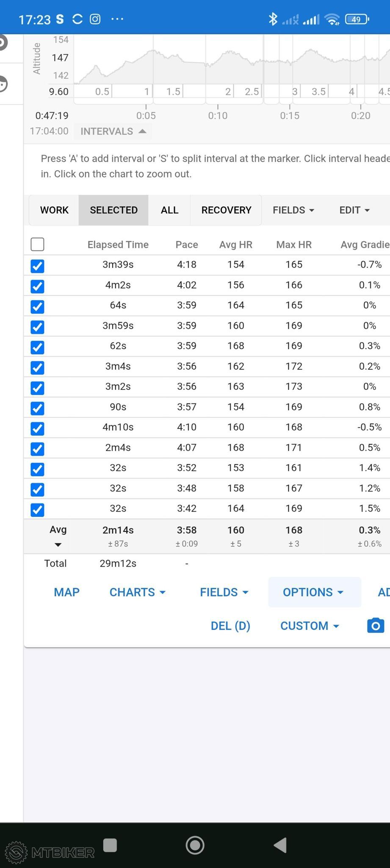The height and width of the screenshot is (868, 390).
Task: Uncheck the 3m39s interval row checkbox
Action: [x=37, y=266]
